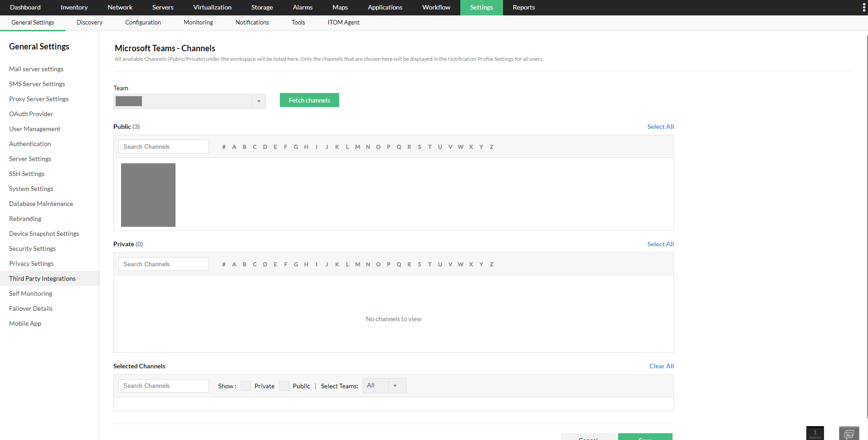Open Mobile App settings

pyautogui.click(x=25, y=323)
